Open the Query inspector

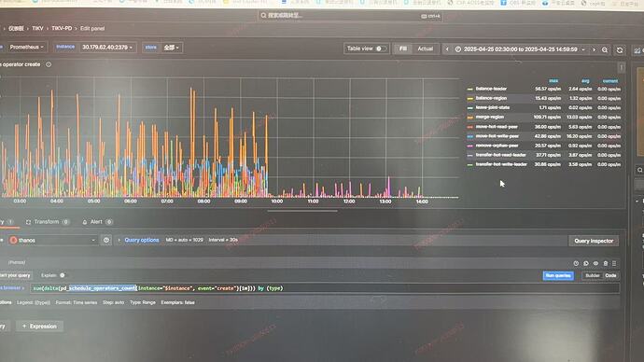click(594, 241)
